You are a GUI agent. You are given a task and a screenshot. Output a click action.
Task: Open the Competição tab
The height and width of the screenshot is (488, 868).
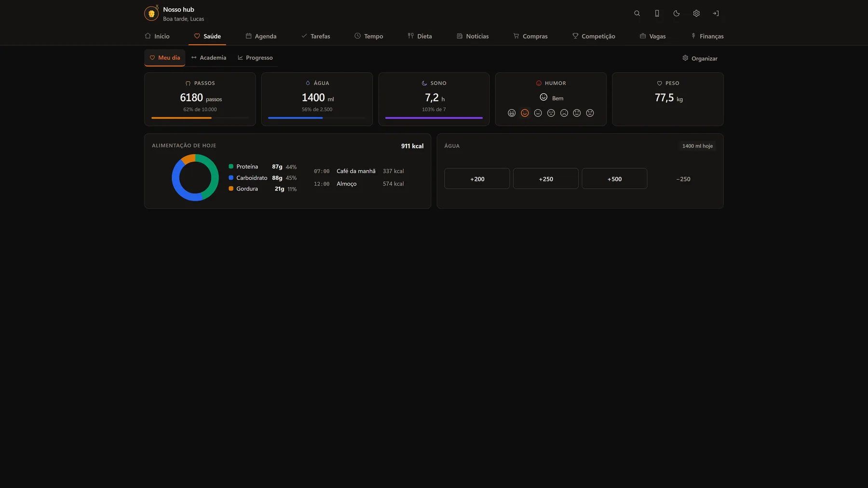[594, 36]
